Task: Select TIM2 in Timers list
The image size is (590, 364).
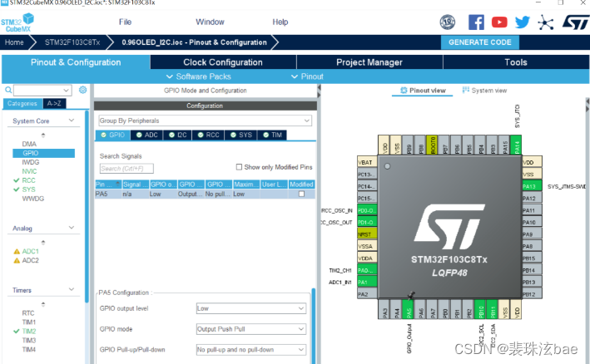Action: (29, 331)
